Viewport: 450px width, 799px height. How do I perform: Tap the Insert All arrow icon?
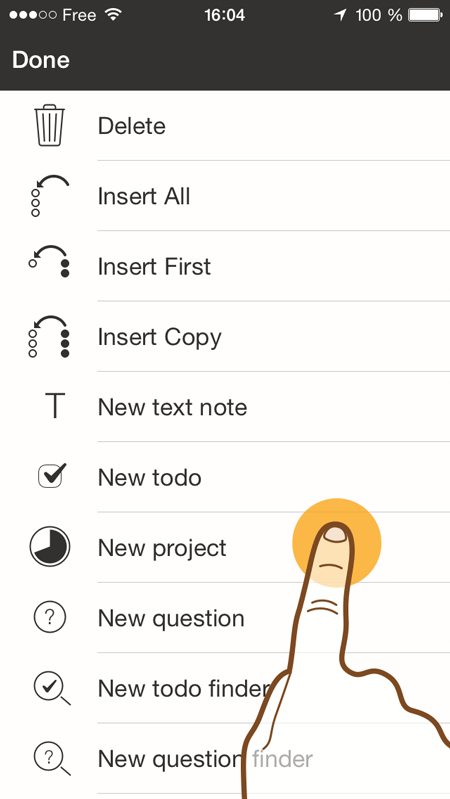tap(49, 196)
